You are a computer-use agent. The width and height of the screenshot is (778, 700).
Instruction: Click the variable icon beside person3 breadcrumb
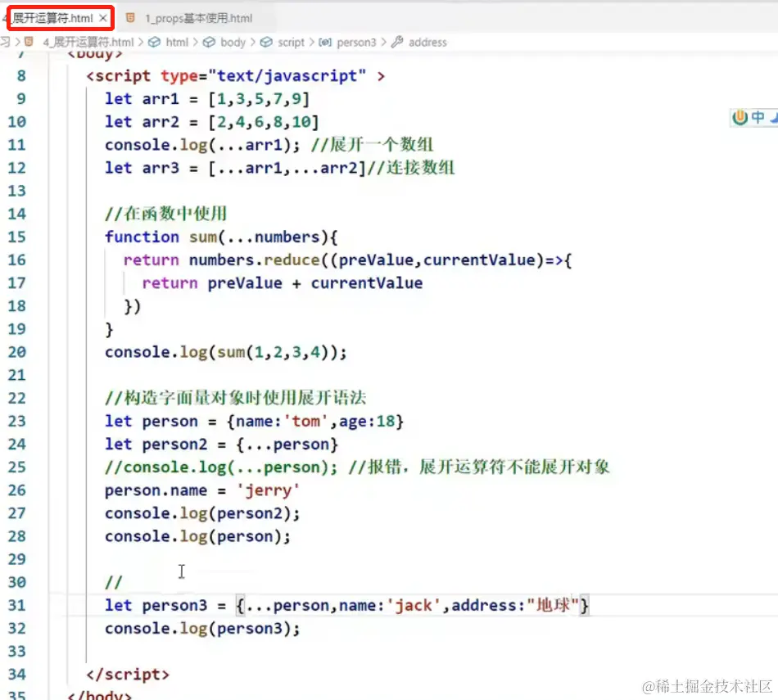[x=325, y=43]
